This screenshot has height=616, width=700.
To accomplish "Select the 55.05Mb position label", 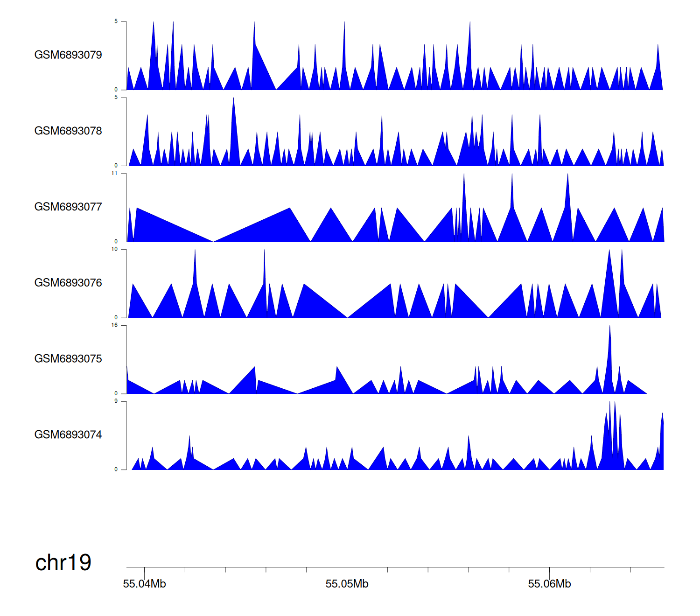I will coord(347,584).
